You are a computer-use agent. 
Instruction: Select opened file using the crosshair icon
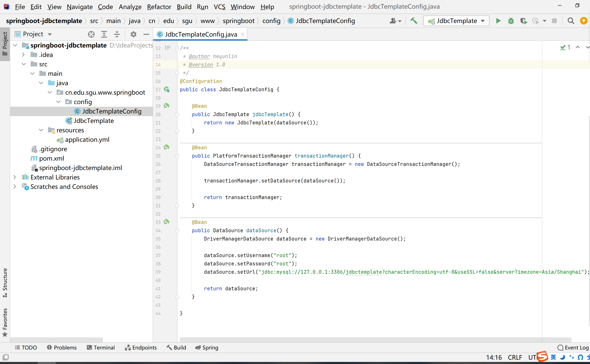point(91,34)
